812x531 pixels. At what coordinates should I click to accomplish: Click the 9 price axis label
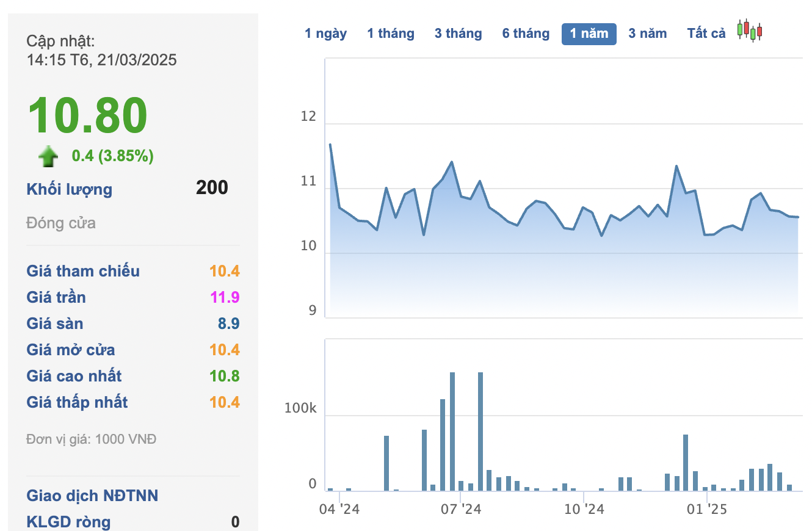[x=313, y=311]
